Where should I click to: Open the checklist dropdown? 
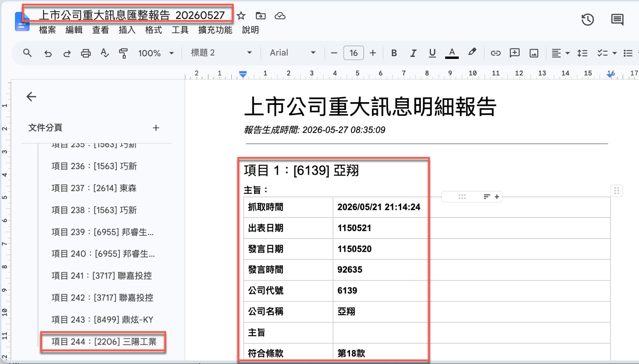click(x=607, y=53)
